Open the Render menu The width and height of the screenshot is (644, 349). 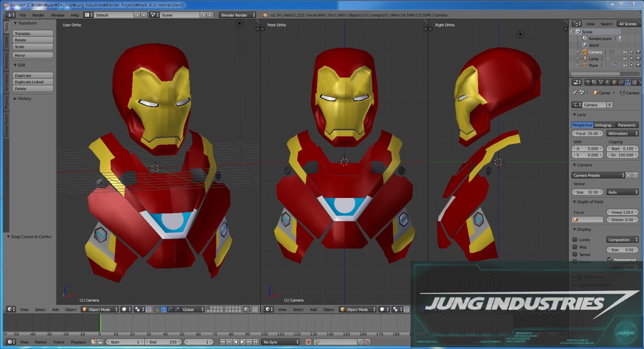tap(38, 15)
